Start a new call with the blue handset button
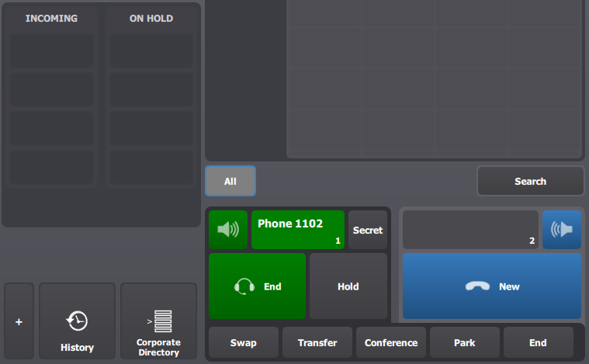589x364 pixels. coord(492,286)
